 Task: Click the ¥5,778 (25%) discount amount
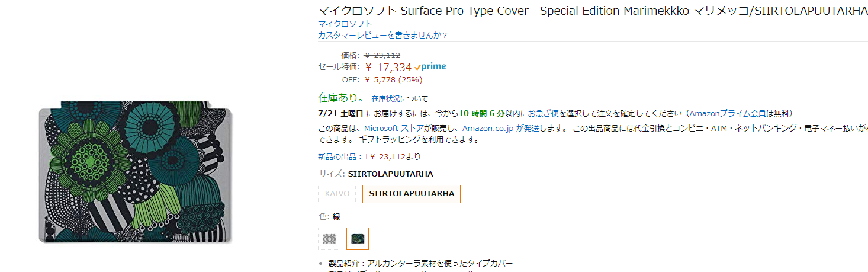click(x=393, y=79)
